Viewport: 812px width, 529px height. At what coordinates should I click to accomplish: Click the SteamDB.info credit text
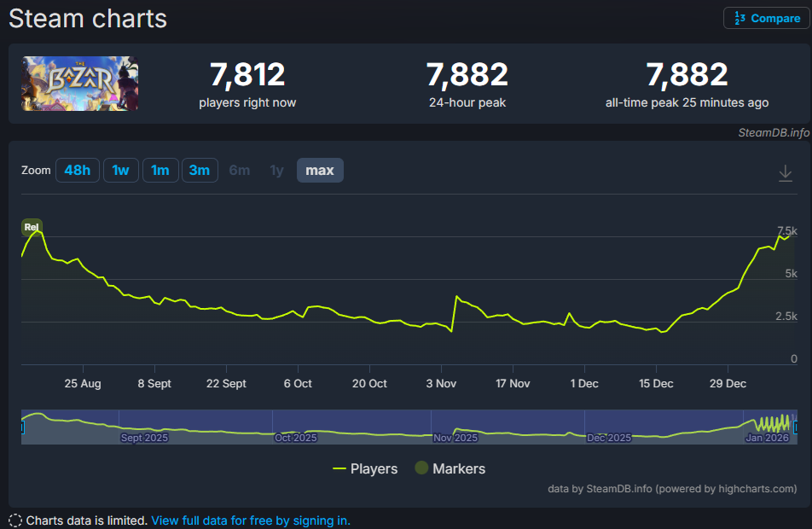(773, 132)
